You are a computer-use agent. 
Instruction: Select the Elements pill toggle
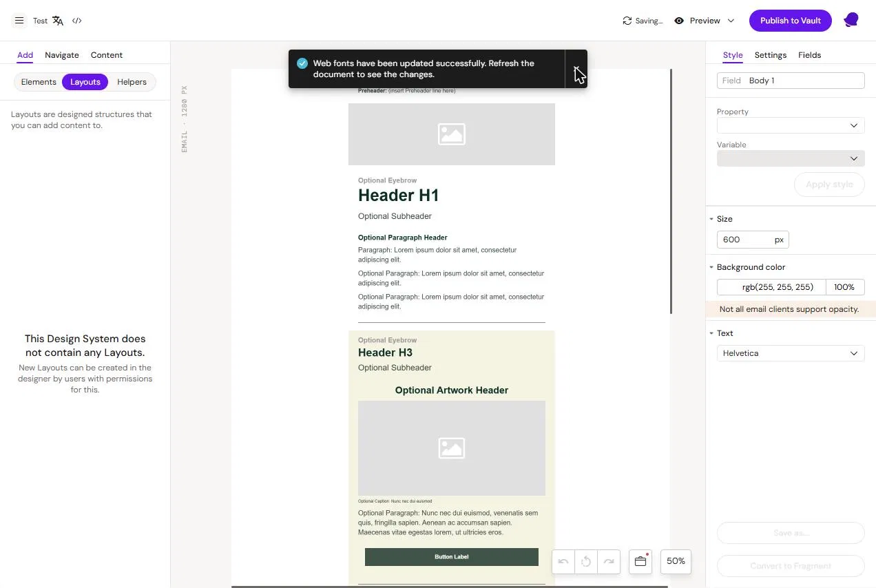(x=39, y=82)
